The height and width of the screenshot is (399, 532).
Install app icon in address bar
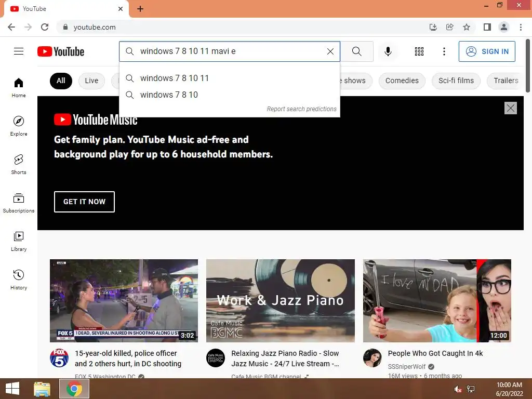click(433, 27)
